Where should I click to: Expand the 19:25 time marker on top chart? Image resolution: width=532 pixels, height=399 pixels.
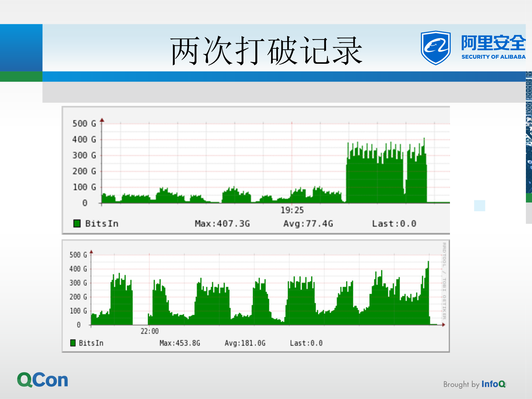coord(292,210)
